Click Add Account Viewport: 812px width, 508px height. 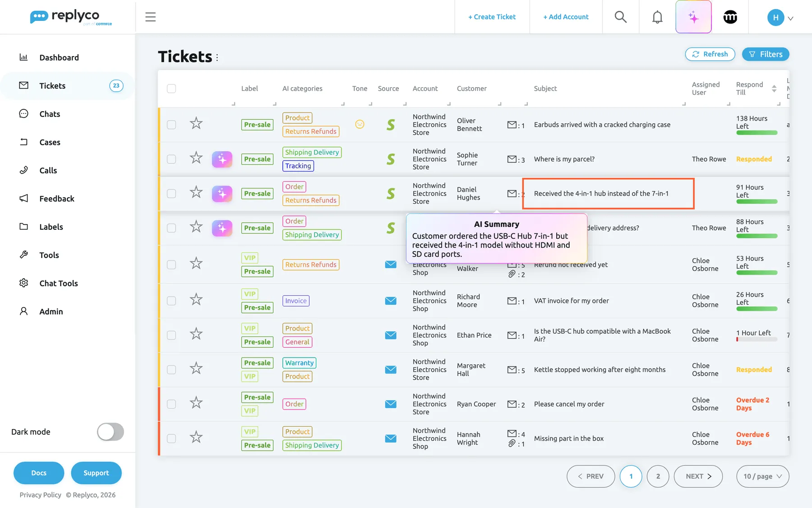(x=566, y=17)
